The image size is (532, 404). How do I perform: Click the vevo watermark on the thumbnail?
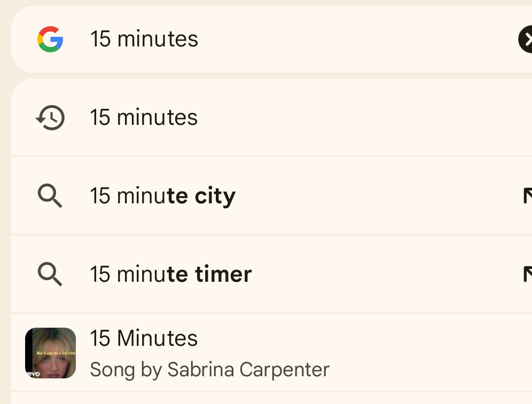(x=33, y=374)
